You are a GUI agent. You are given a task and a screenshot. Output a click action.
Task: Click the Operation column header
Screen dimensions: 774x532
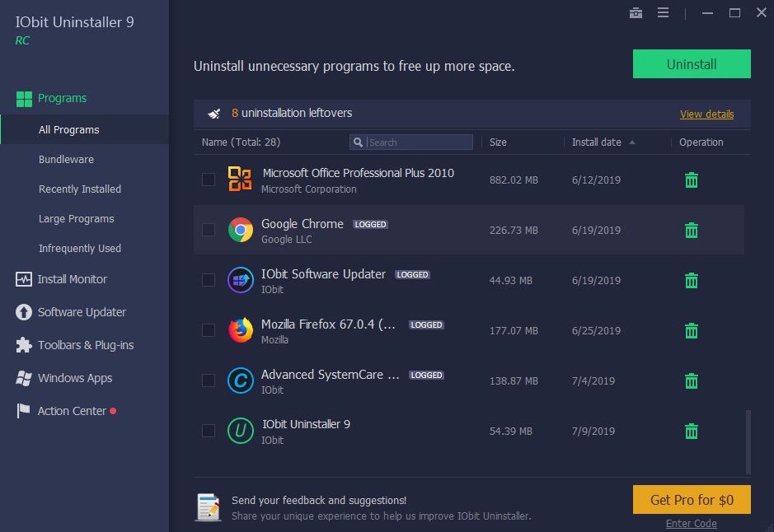tap(701, 142)
